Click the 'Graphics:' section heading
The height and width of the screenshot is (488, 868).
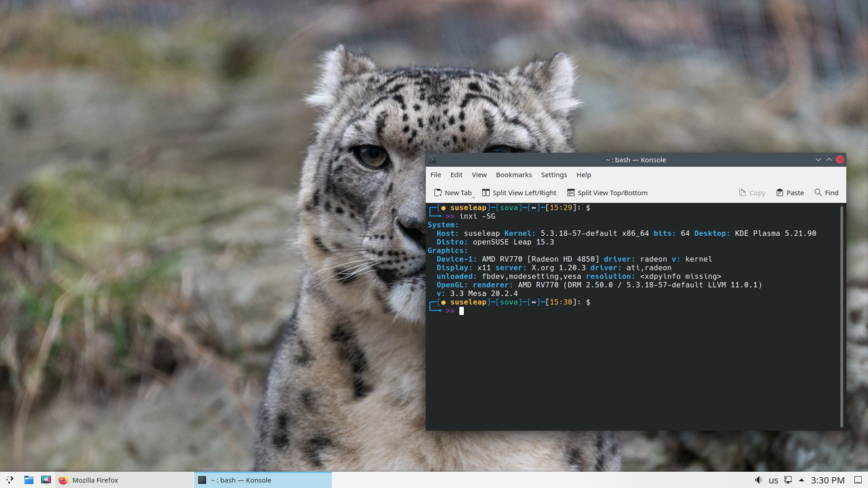tap(448, 251)
